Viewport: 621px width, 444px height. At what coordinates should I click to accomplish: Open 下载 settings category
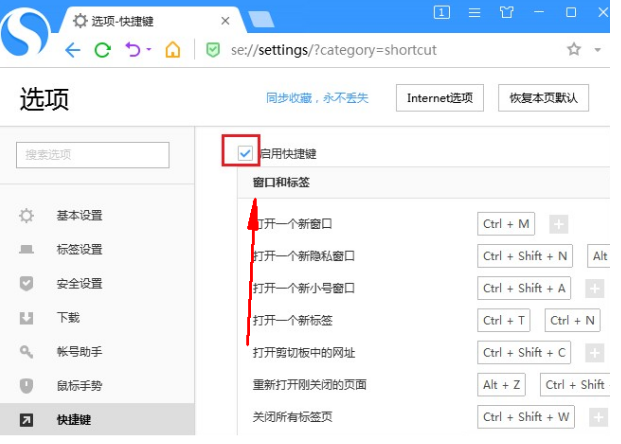pyautogui.click(x=68, y=318)
